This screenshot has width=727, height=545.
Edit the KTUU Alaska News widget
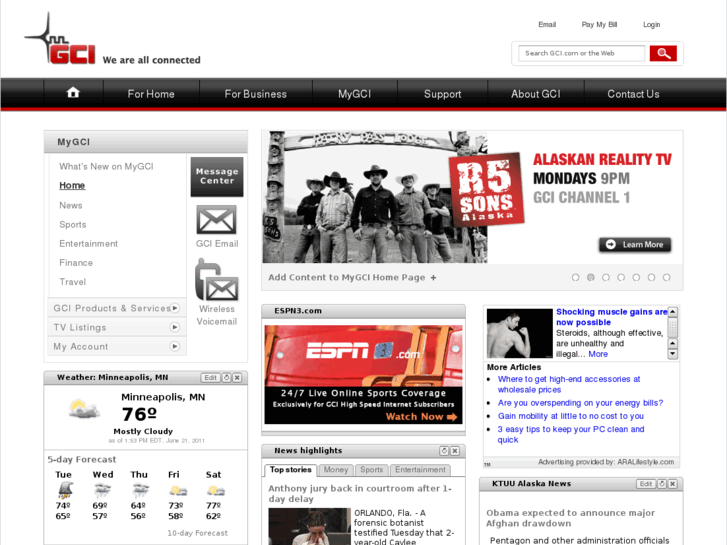(x=646, y=484)
